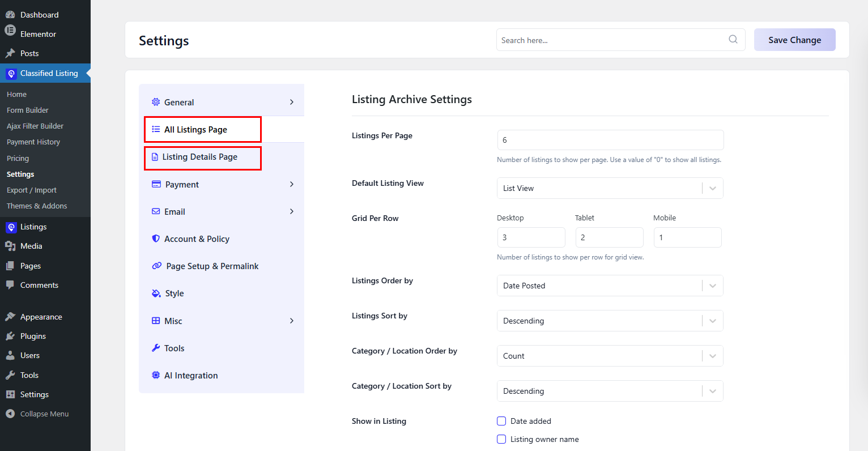Expand the General settings section chevron
Viewport: 868px width, 451px height.
tap(292, 102)
